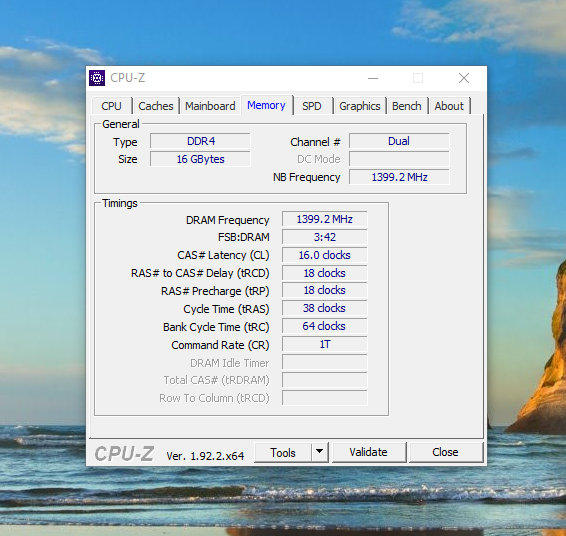Open the Graphics tab

click(x=360, y=106)
